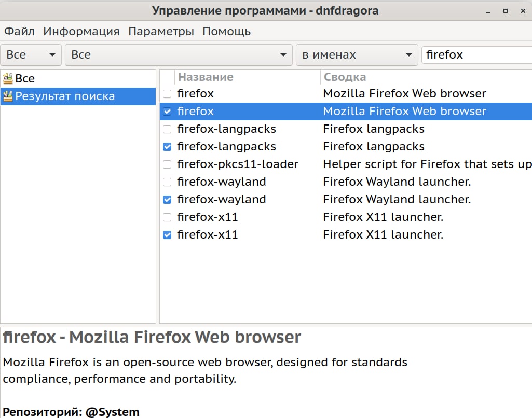Maximize the dnfdragora window

tap(505, 11)
